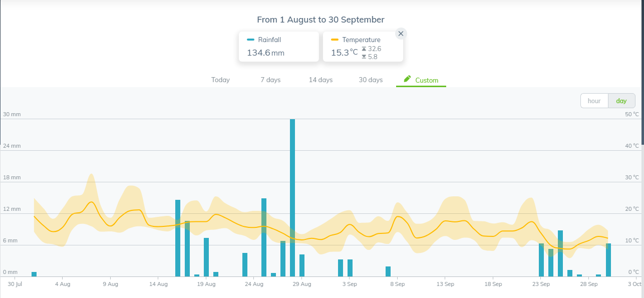Click the rainfall bar just after 14 Aug
The height and width of the screenshot is (298, 644).
coord(178,238)
